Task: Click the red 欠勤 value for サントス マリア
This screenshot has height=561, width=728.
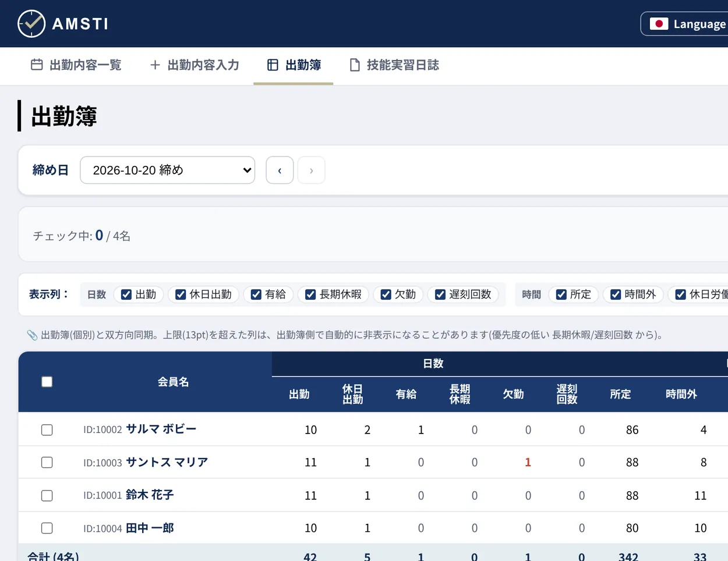Action: [x=528, y=463]
